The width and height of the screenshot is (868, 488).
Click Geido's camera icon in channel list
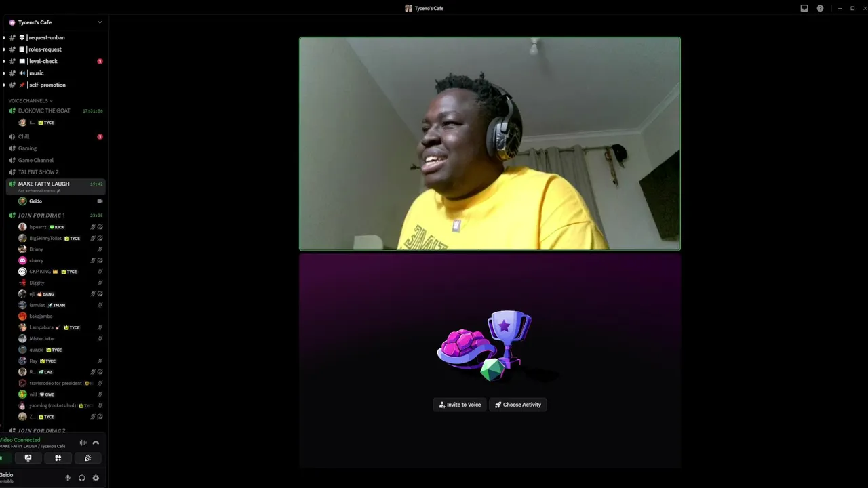coord(100,201)
